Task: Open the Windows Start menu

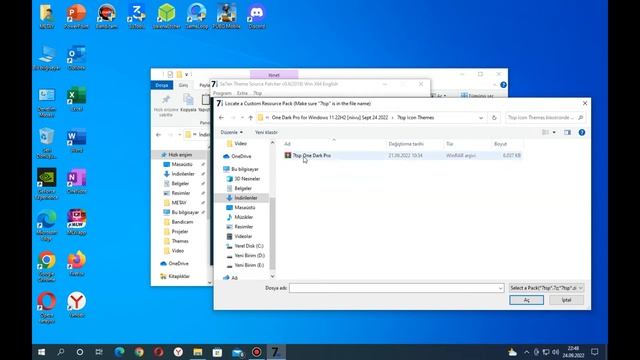Action: pos(41,352)
